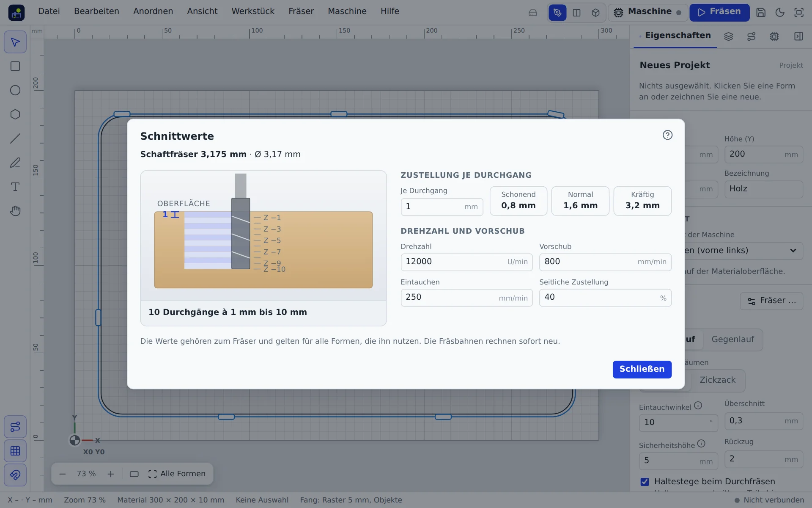Switch to dark mode moon icon
This screenshot has width=812, height=508.
point(780,13)
